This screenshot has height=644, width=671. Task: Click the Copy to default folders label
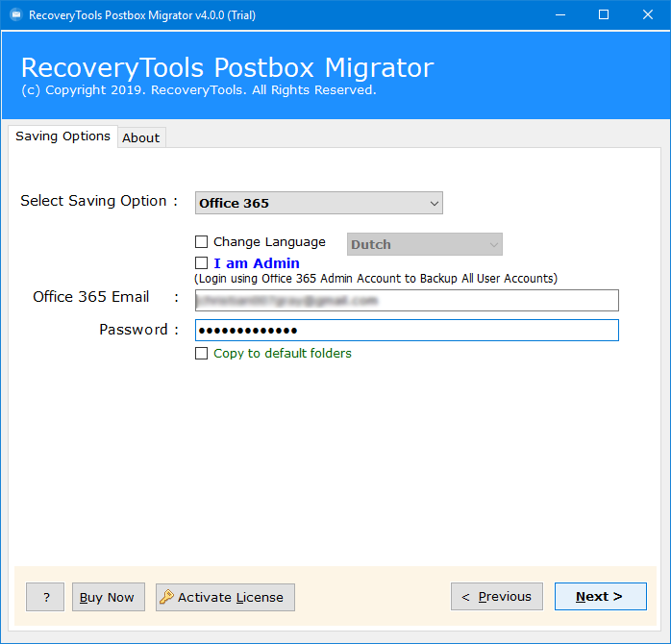coord(283,354)
